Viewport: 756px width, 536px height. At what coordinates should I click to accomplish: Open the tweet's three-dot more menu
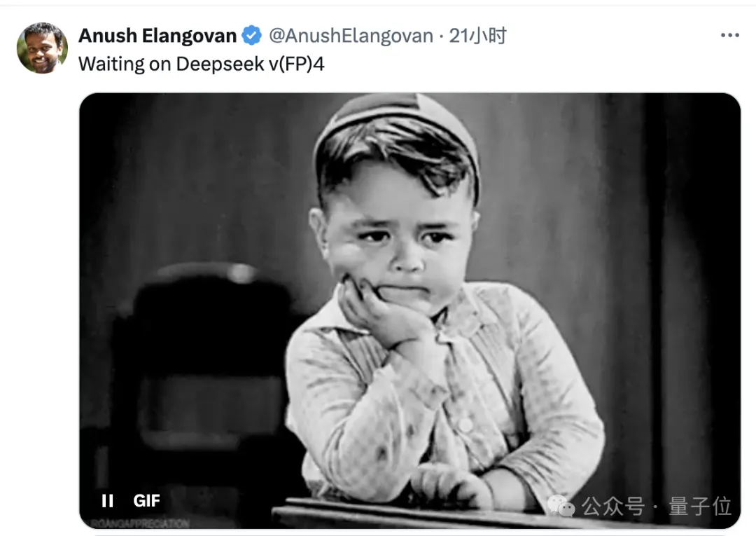click(x=730, y=35)
